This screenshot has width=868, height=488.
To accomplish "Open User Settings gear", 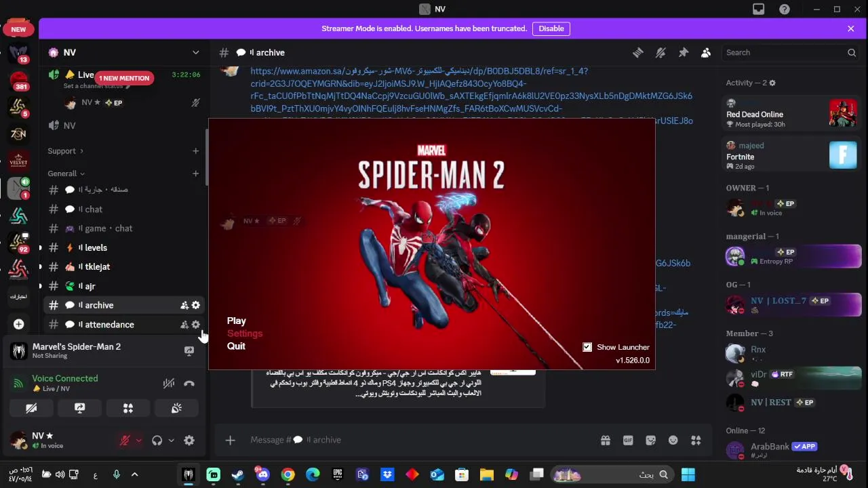I will click(x=189, y=441).
